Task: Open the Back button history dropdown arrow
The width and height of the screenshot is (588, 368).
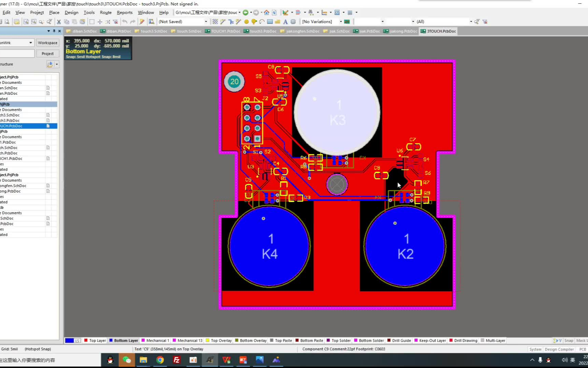Action: pos(251,12)
